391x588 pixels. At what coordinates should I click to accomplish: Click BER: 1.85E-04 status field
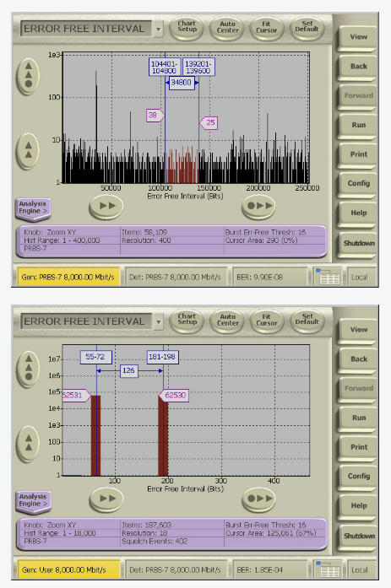tap(269, 570)
